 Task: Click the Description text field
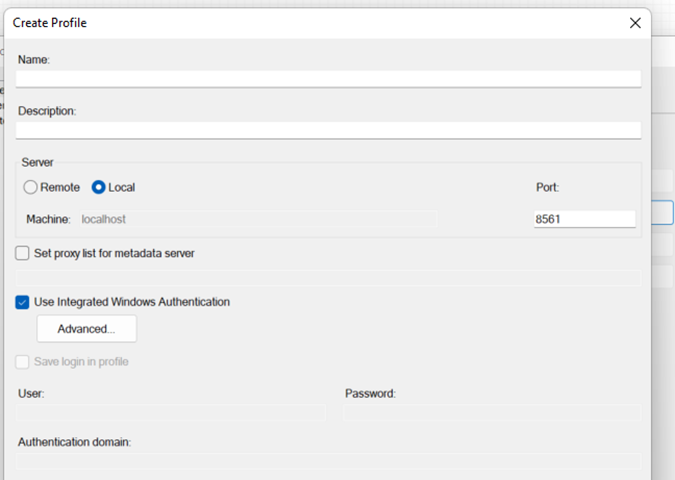(328, 130)
